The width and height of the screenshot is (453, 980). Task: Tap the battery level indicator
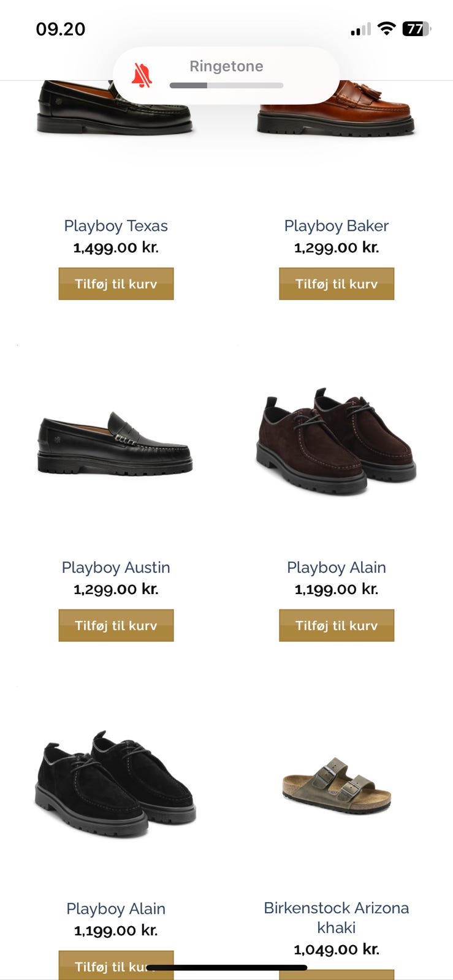[x=416, y=29]
